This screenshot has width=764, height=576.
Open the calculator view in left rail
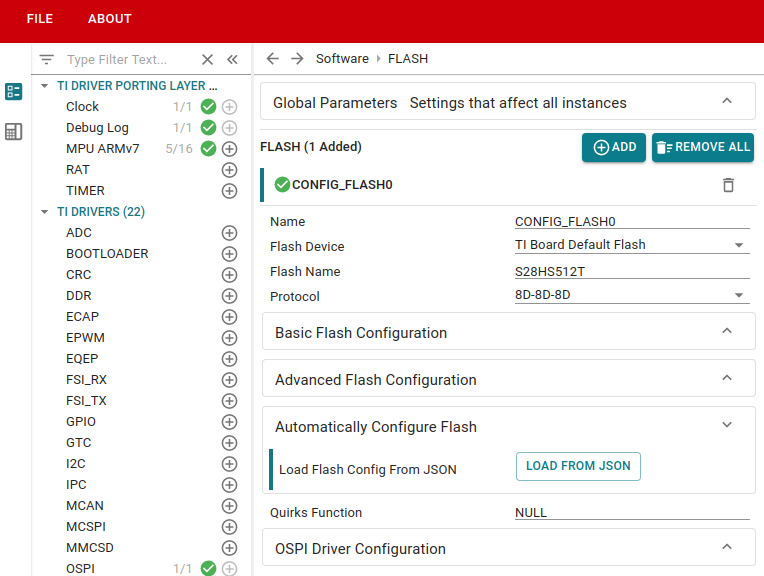tap(14, 132)
